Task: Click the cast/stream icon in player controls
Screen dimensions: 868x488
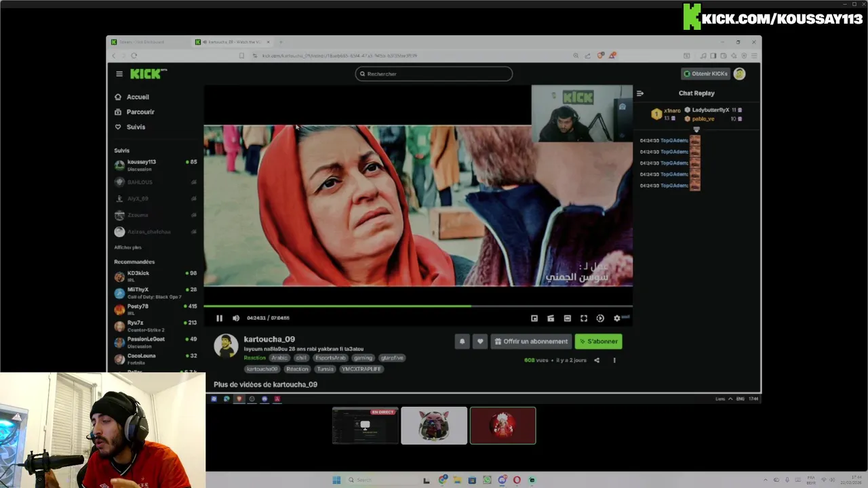Action: (x=551, y=318)
